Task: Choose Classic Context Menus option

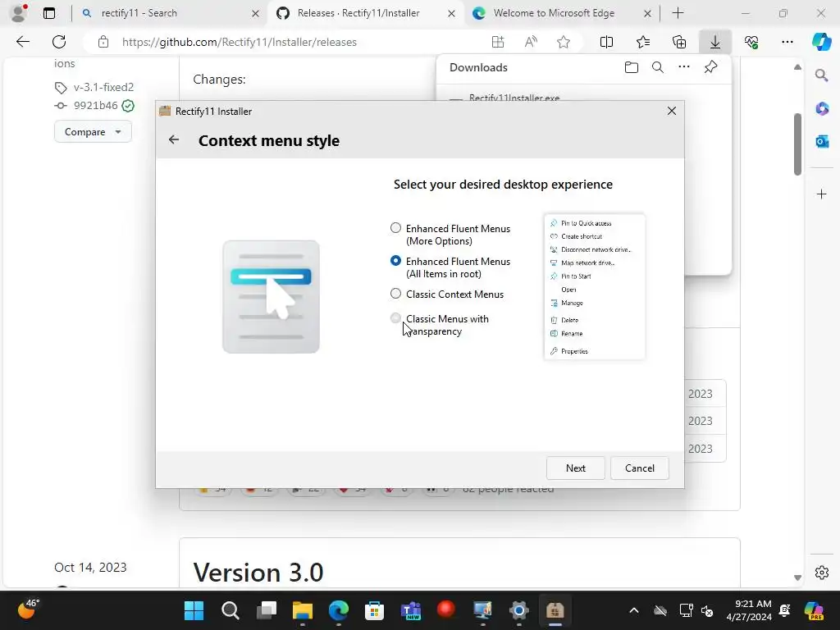Action: pyautogui.click(x=396, y=294)
